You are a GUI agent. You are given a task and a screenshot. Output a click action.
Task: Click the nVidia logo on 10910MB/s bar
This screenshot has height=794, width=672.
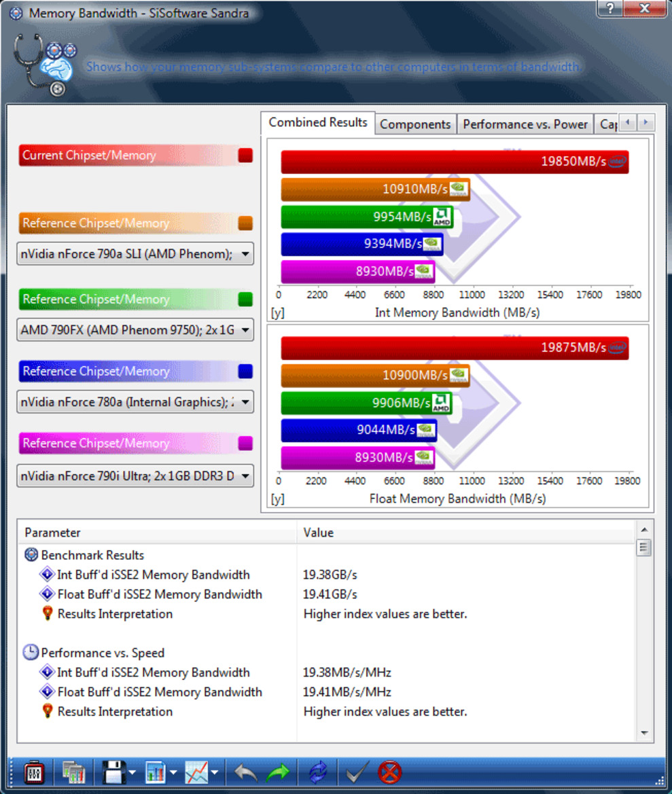point(458,189)
